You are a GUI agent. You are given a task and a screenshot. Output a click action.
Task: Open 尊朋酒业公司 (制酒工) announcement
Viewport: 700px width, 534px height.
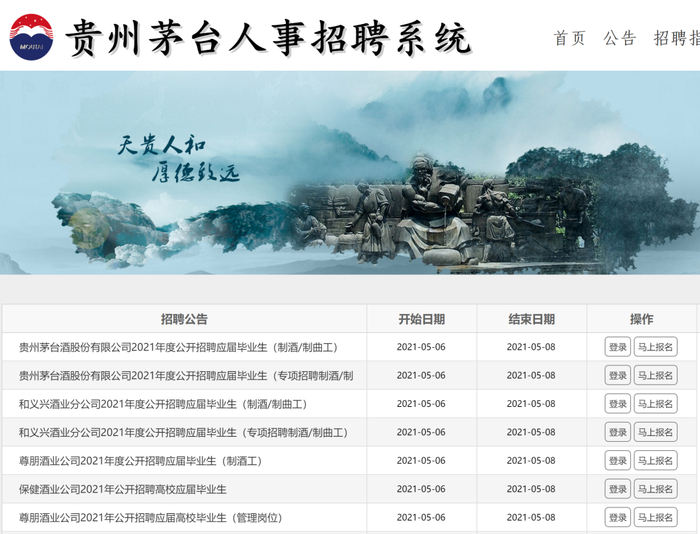[141, 461]
